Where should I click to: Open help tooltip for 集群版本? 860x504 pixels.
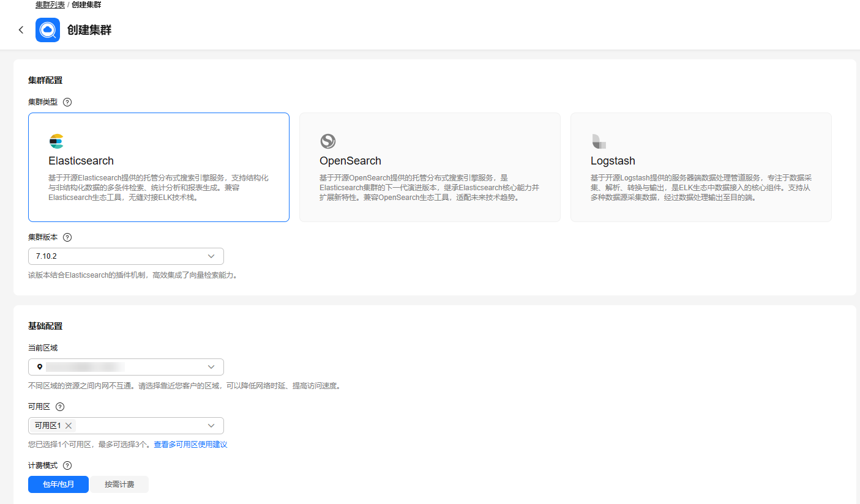pyautogui.click(x=67, y=237)
